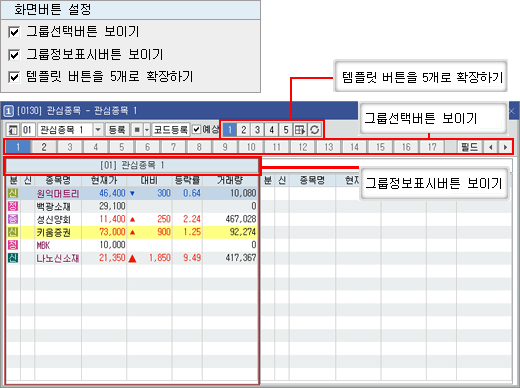Click the group tabs scroll-right arrow

pos(505,147)
